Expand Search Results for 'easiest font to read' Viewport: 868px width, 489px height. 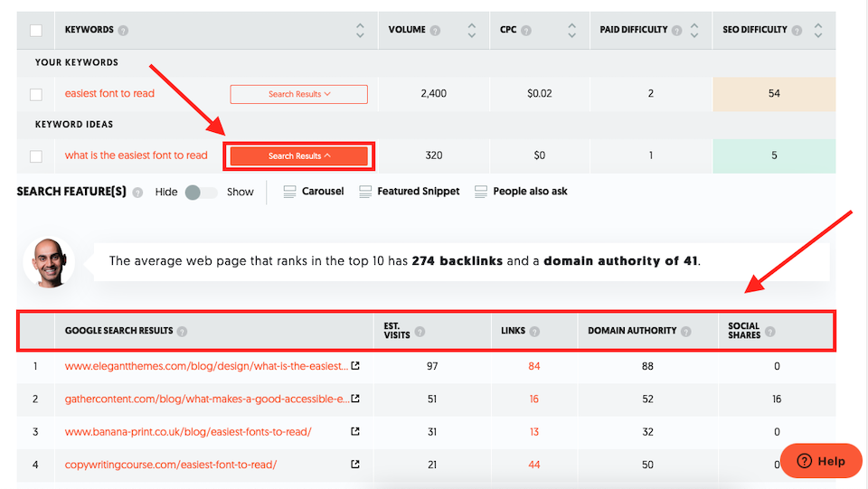tap(298, 94)
